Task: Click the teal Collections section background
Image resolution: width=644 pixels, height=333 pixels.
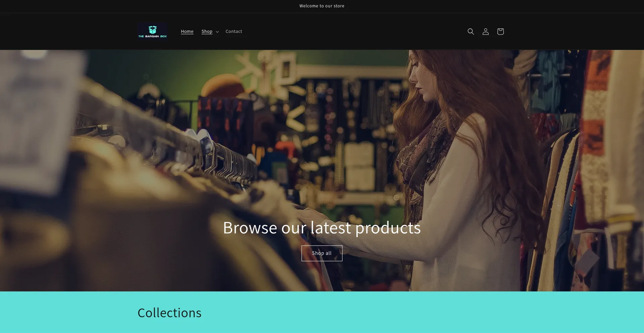Action: click(402, 313)
